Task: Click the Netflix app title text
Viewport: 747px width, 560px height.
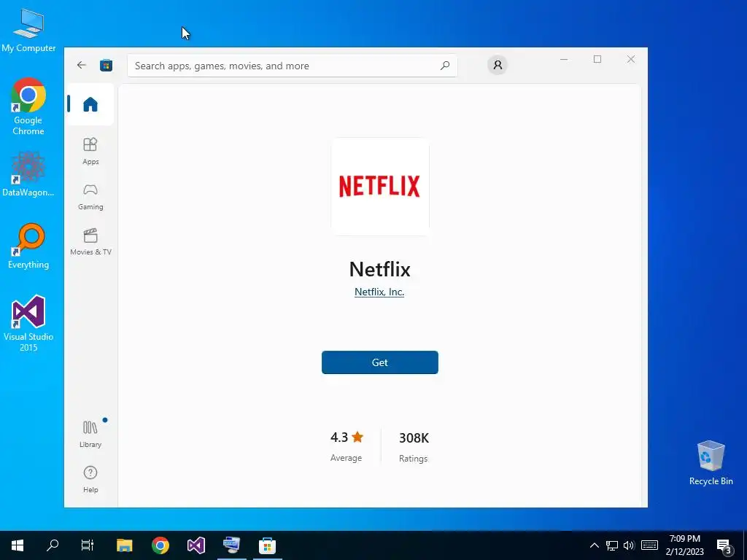Action: tap(379, 269)
